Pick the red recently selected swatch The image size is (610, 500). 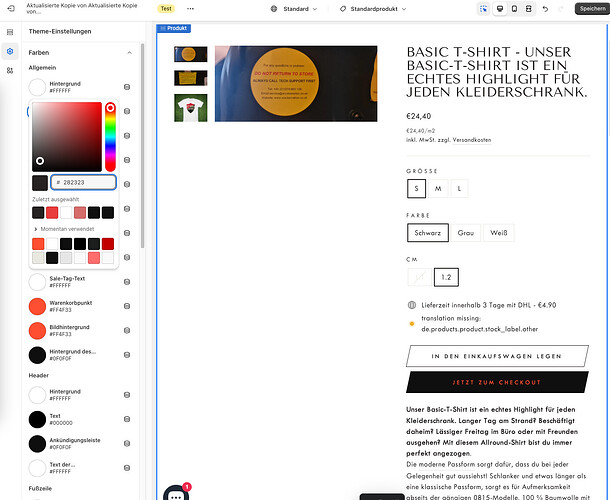point(52,212)
